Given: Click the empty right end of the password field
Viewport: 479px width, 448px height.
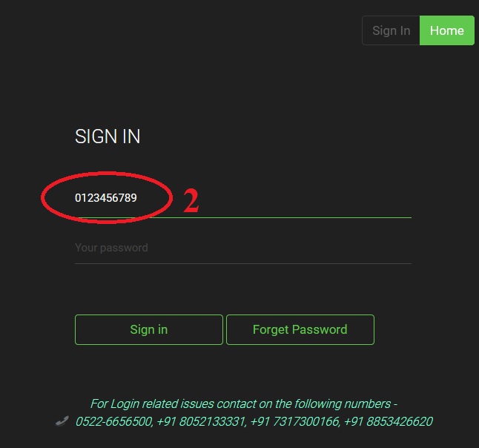Looking at the screenshot, I should [x=386, y=248].
